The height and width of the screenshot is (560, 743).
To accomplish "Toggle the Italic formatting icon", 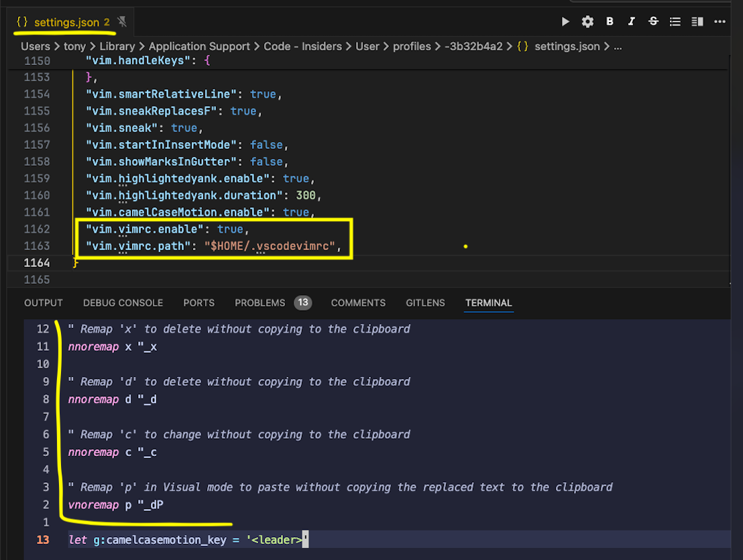I will [631, 21].
